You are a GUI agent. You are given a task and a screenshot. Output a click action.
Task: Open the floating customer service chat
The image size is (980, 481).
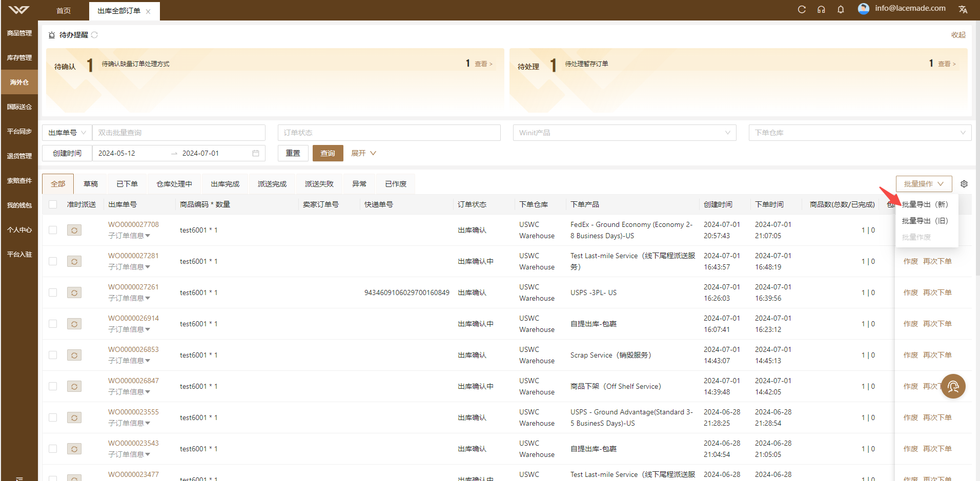[x=953, y=386]
